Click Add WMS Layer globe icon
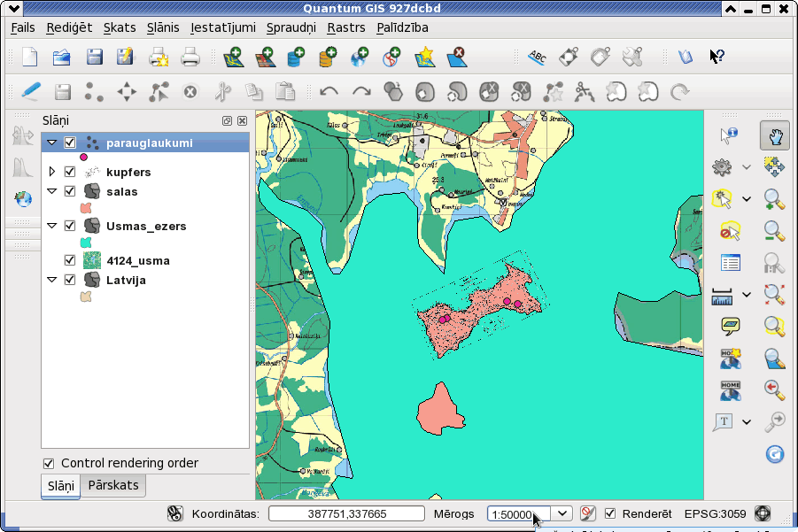 pyautogui.click(x=360, y=57)
